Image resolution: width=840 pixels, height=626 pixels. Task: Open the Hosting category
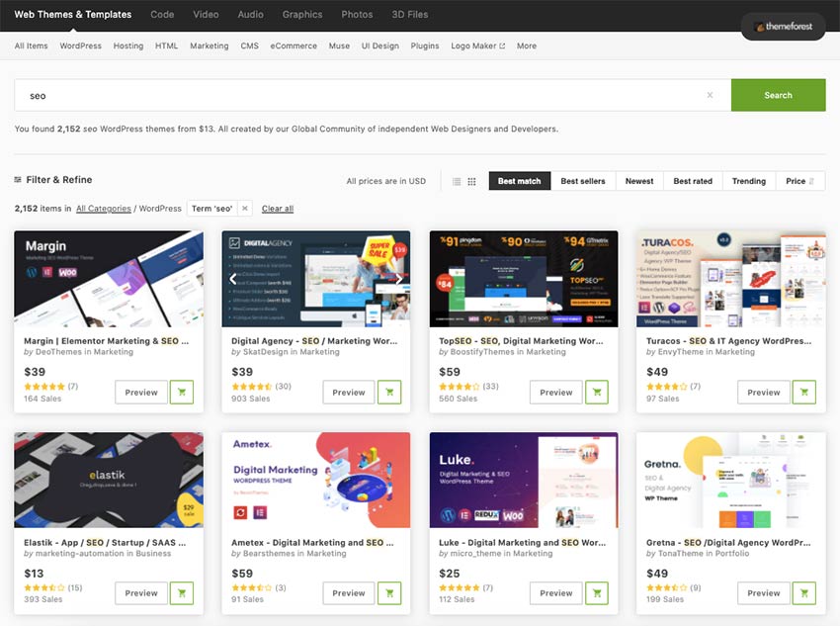pos(128,45)
